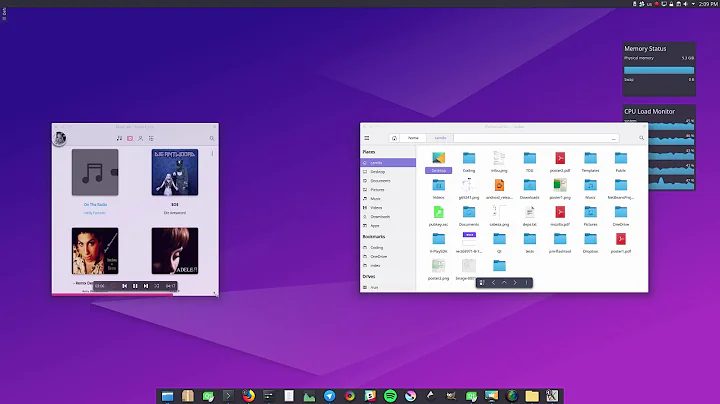Select the Public folder

(x=620, y=158)
